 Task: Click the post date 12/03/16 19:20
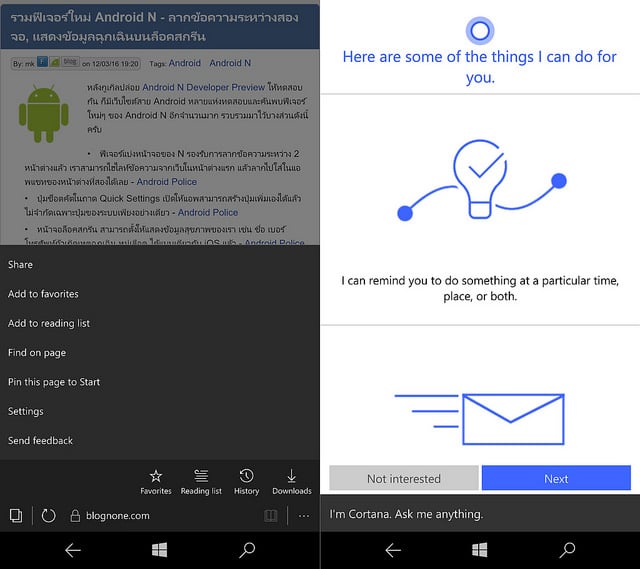point(110,64)
